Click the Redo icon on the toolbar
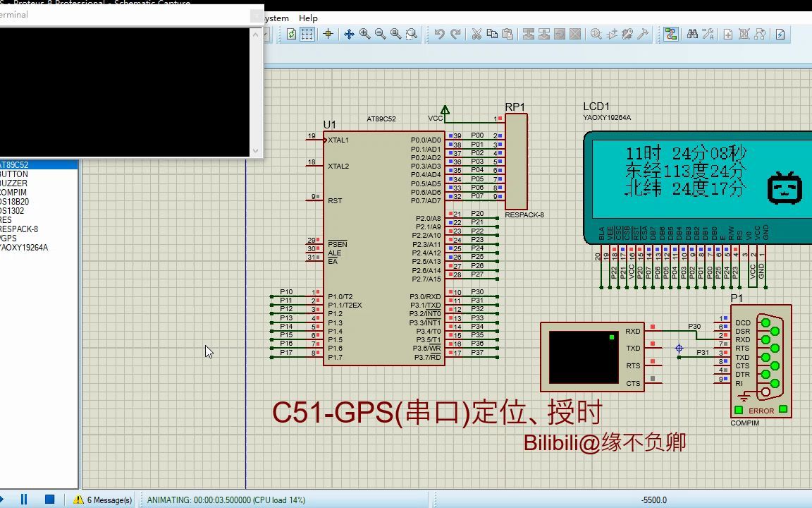 (x=456, y=33)
